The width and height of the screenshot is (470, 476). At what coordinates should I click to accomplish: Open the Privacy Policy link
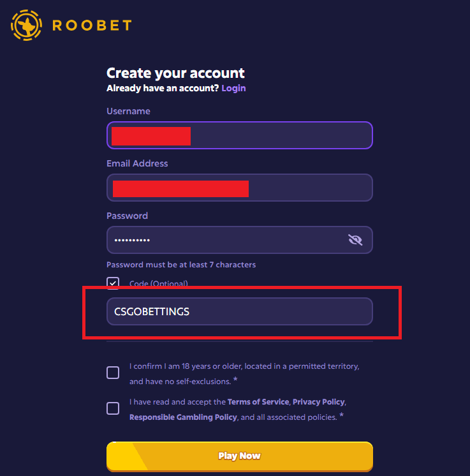[x=318, y=402]
